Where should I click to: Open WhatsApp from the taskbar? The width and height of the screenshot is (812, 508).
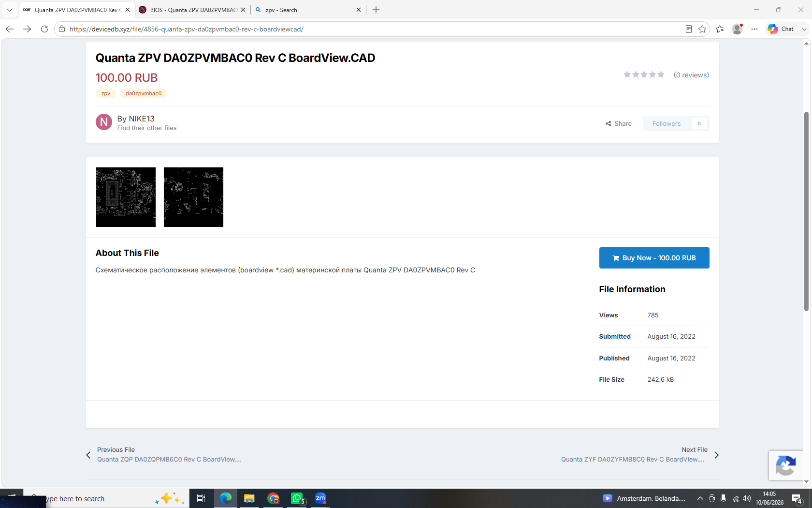(x=297, y=498)
